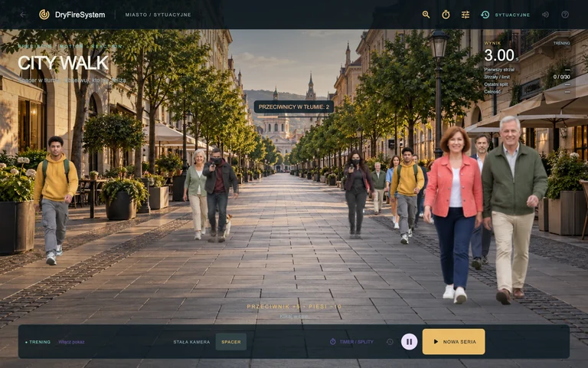The width and height of the screenshot is (588, 368).
Task: Click the 3.00 score value
Action: tap(499, 55)
